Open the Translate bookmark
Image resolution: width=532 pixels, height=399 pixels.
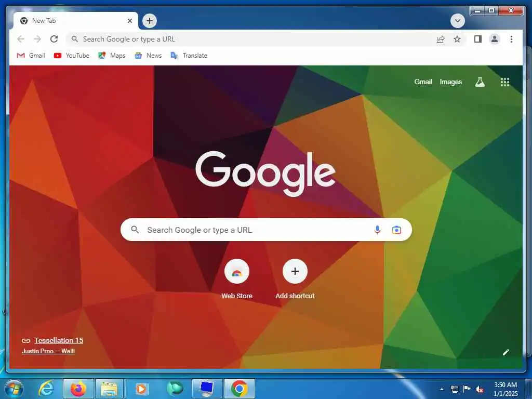pos(189,55)
